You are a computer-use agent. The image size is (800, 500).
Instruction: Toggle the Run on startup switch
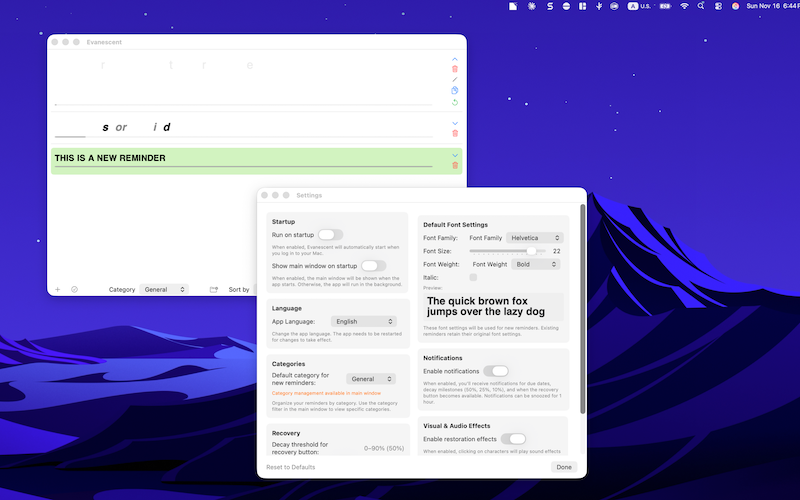point(330,234)
